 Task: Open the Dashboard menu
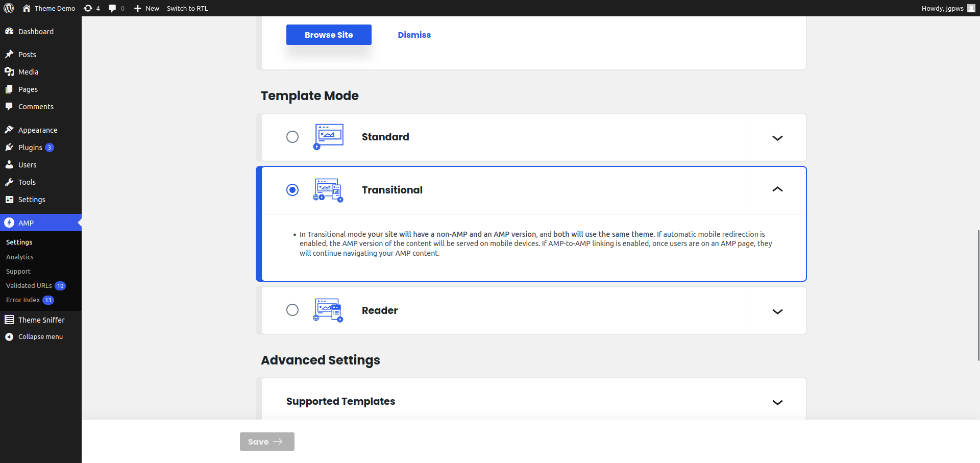[x=41, y=31]
